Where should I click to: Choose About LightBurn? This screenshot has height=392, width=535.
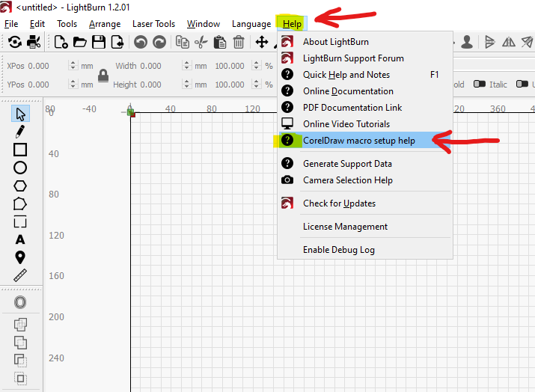point(365,42)
